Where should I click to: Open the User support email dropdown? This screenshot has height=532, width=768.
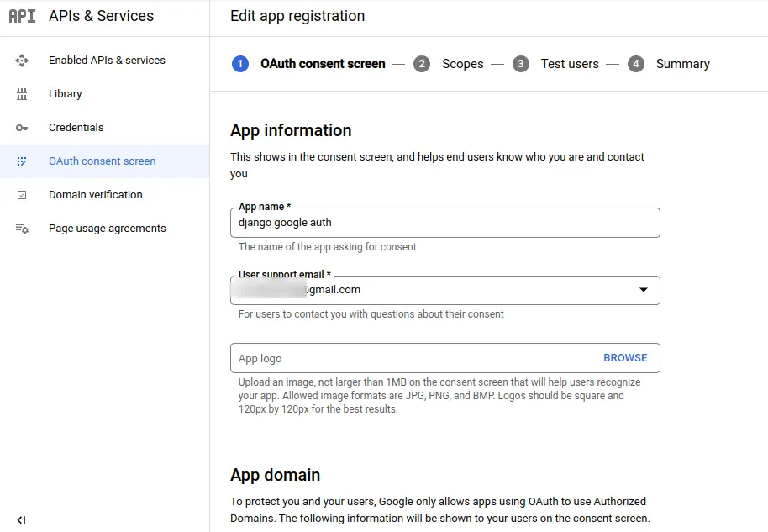(643, 290)
